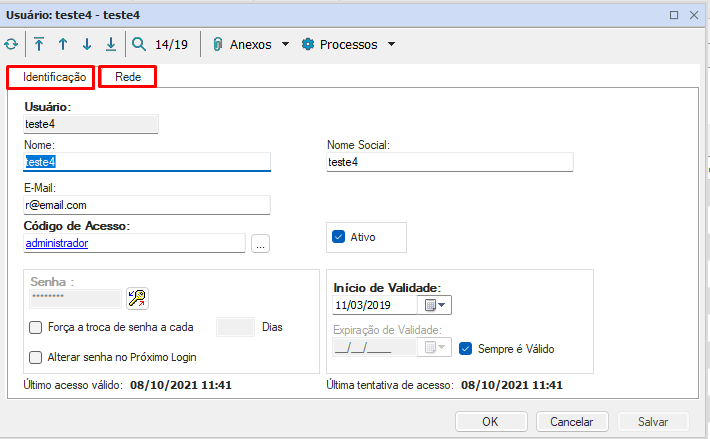
Task: Switch to the Identificação tab
Action: (50, 77)
